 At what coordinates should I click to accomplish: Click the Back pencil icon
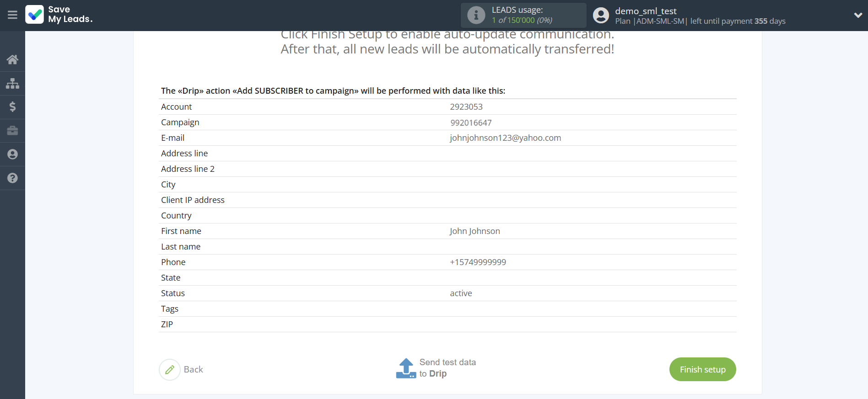point(170,369)
